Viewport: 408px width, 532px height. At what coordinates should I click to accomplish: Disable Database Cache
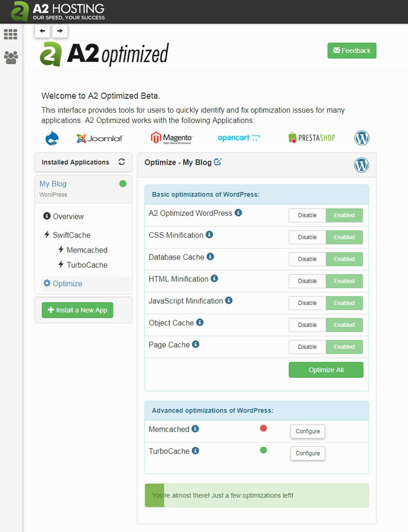coord(307,259)
